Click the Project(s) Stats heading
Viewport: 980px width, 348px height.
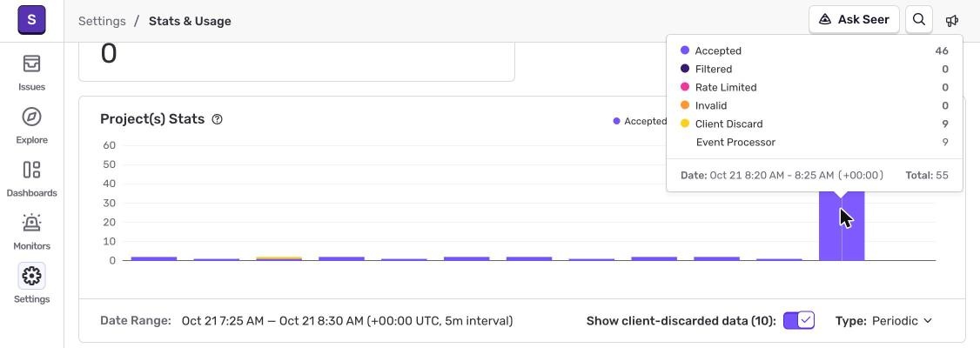(152, 118)
